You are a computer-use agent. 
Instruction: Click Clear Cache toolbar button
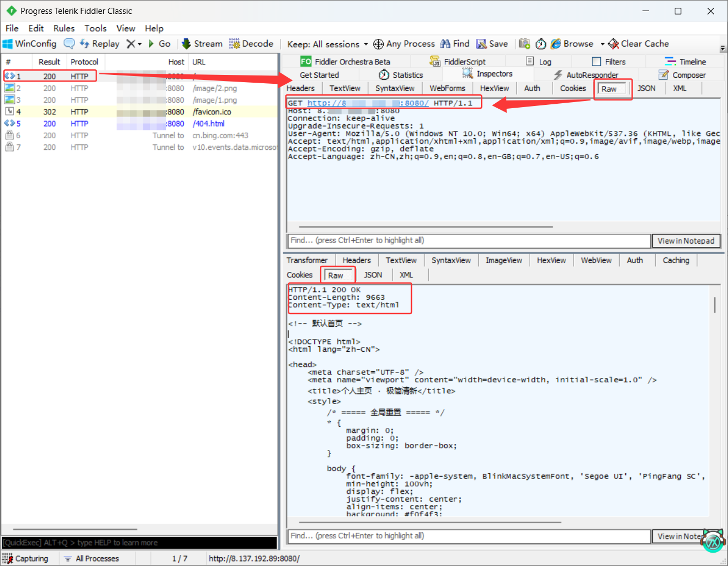click(639, 44)
